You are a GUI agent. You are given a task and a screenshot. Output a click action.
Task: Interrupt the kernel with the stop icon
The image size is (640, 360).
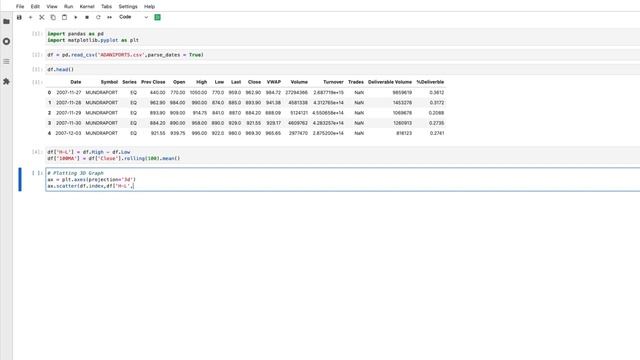(87, 17)
